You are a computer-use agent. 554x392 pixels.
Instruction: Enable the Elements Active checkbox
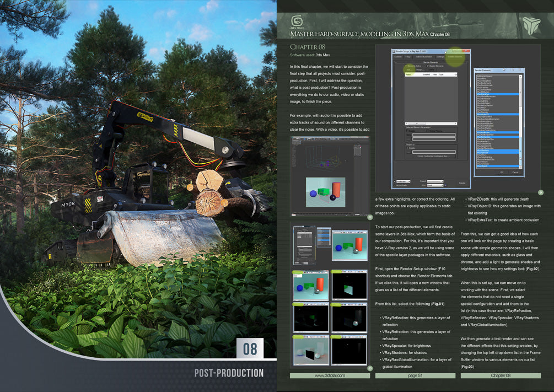tap(406, 66)
